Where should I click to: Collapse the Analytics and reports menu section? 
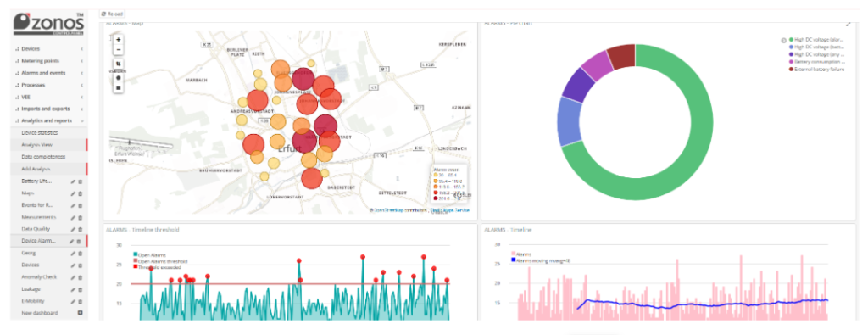point(48,120)
